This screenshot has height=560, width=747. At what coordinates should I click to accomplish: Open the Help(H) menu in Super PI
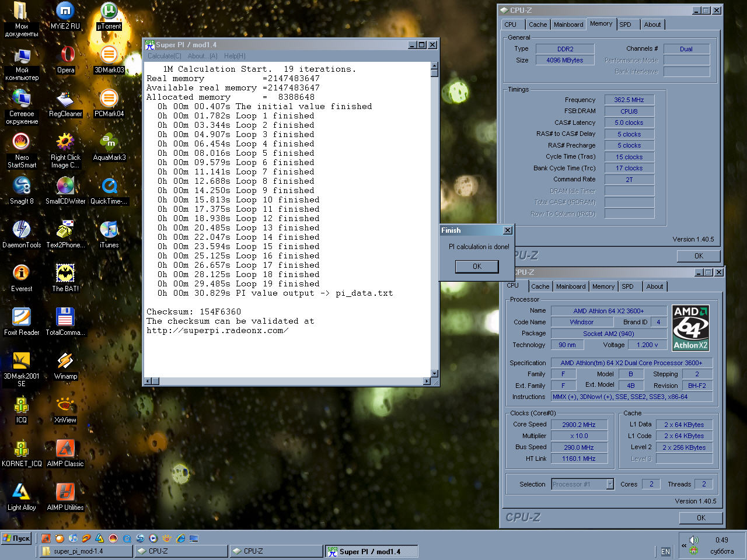click(x=235, y=56)
